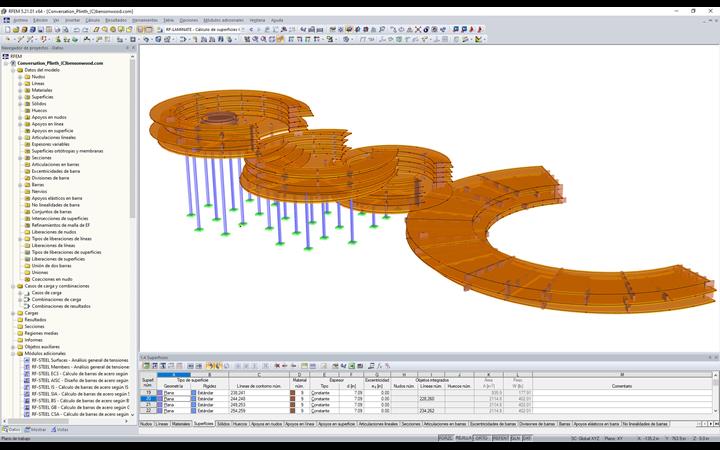Click the Redo arrow icon
The image size is (720, 450).
click(x=84, y=29)
